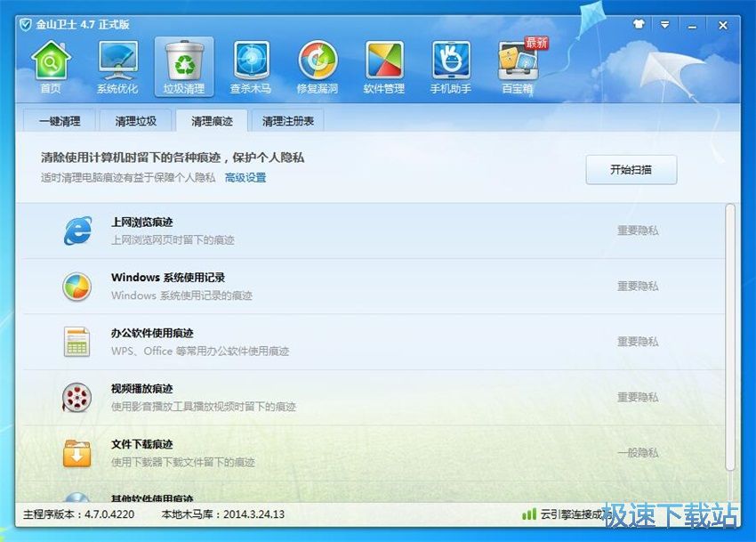Select the 办公软件使用痕迹 row title
Screen dimensions: 756x542
(x=152, y=333)
